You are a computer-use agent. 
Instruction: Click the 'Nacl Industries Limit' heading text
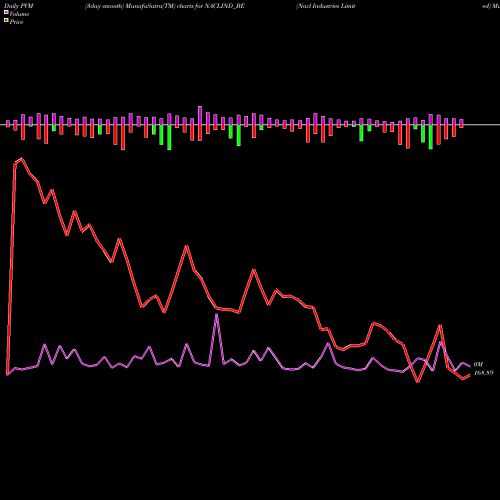(x=326, y=6)
